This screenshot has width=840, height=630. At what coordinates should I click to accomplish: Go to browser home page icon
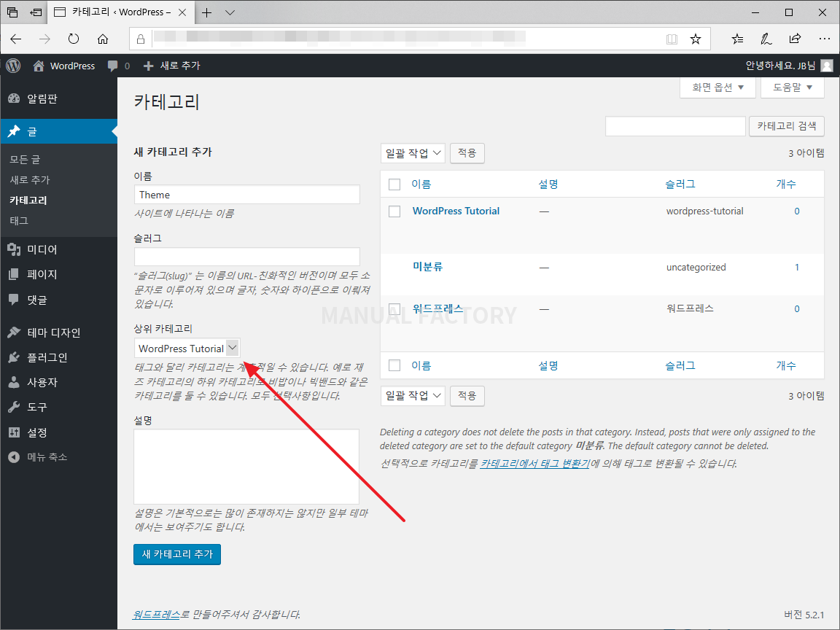(x=103, y=39)
